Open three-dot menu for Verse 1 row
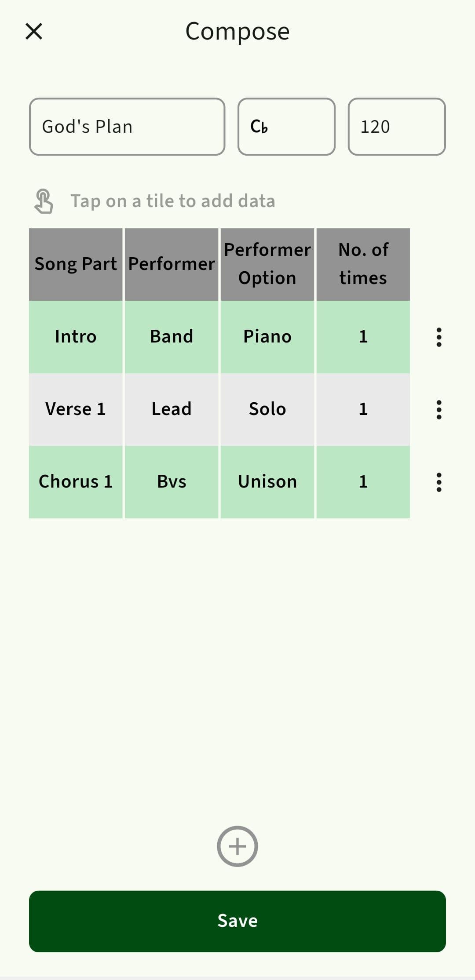This screenshot has height=980, width=475. 438,410
